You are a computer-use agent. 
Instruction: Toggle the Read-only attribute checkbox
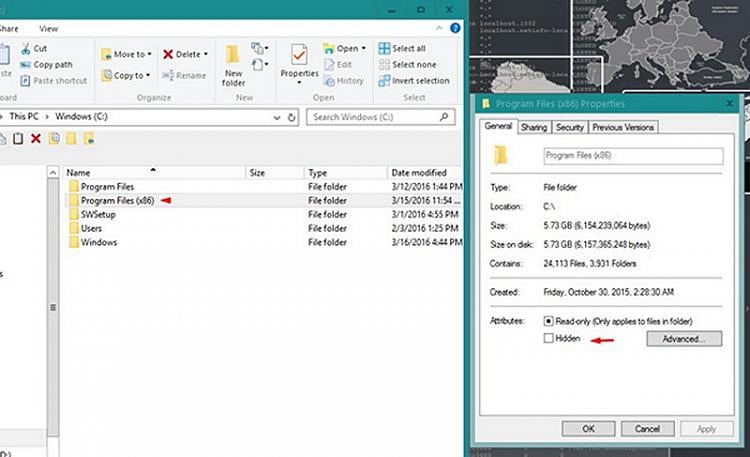[549, 321]
